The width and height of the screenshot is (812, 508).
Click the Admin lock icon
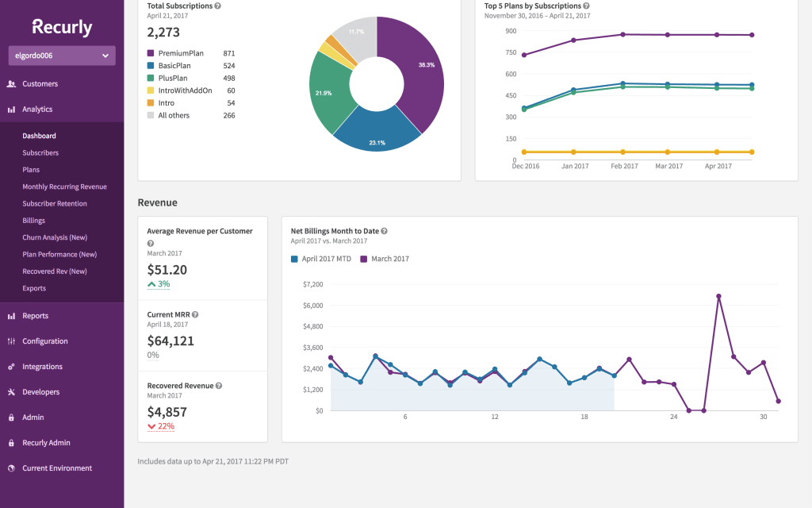pyautogui.click(x=11, y=418)
